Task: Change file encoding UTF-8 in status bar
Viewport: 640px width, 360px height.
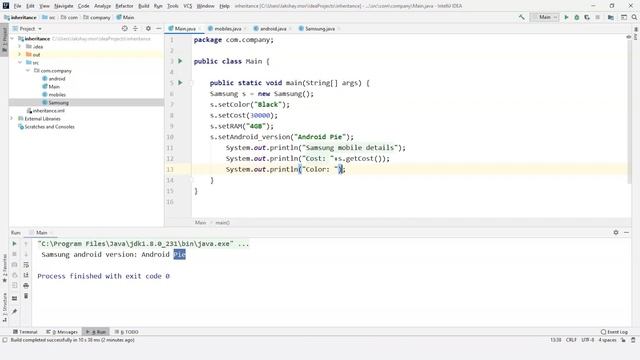Action: point(587,340)
